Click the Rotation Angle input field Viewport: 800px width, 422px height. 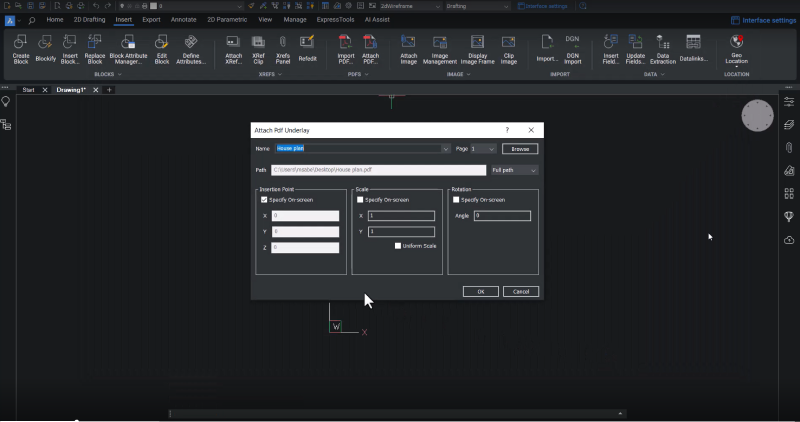click(502, 216)
